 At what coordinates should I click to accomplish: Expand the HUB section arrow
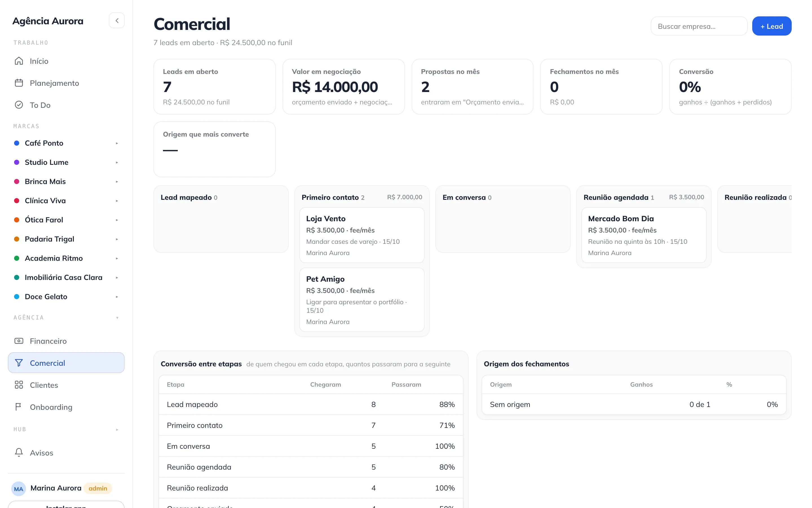117,429
